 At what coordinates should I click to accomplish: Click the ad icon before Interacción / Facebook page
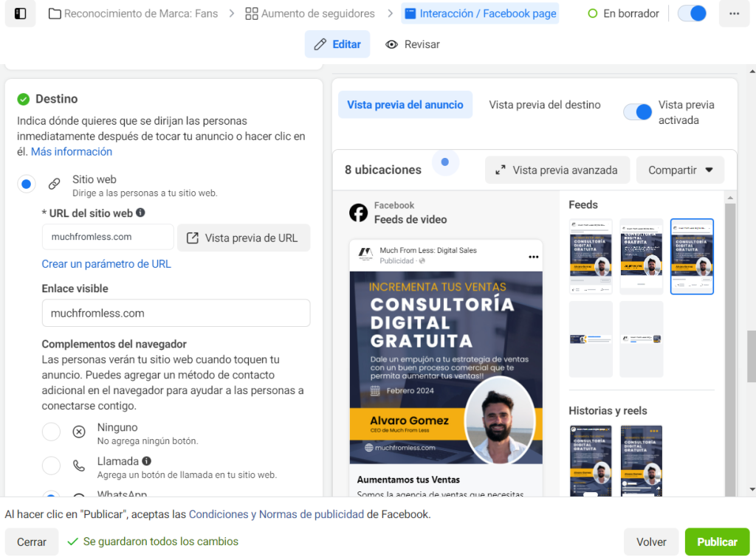click(x=410, y=13)
